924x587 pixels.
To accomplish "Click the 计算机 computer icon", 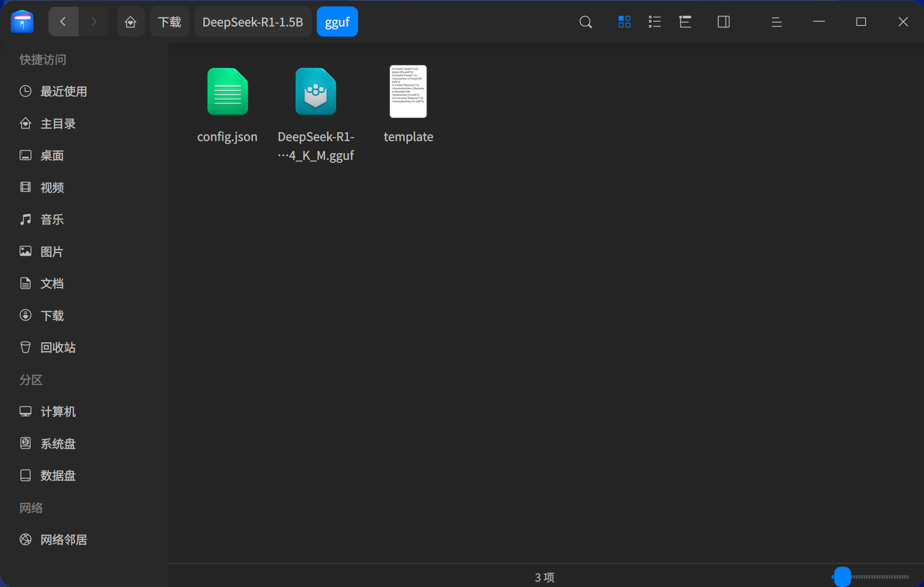I will pos(26,411).
